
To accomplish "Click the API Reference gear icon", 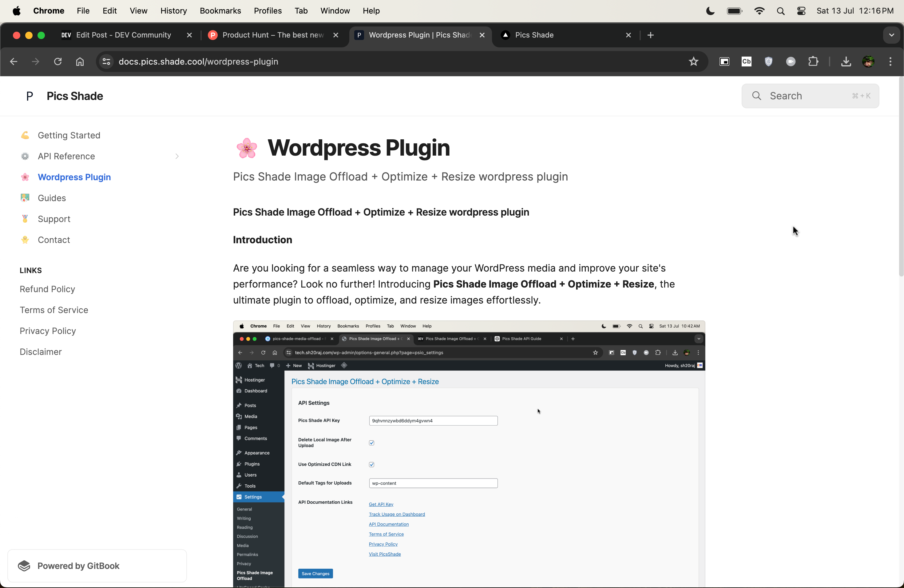I will [x=25, y=156].
